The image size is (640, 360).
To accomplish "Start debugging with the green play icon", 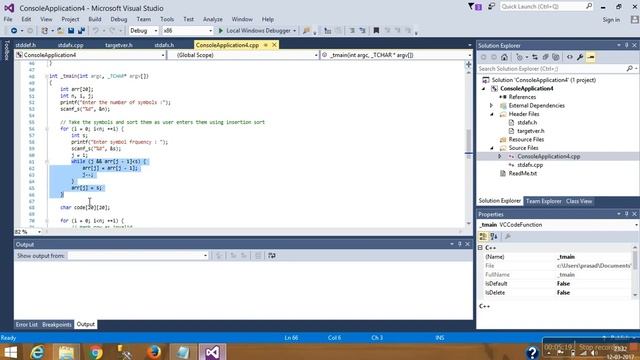I will 221,31.
